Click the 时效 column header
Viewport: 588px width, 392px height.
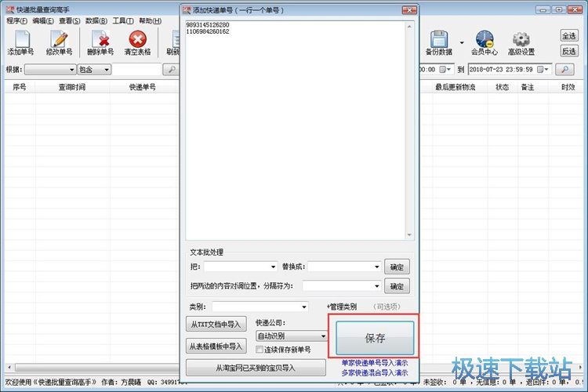[x=568, y=87]
